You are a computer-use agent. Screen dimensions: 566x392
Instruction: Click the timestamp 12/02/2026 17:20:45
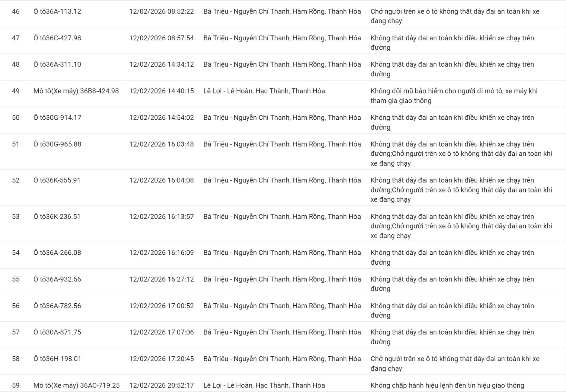[x=161, y=359]
